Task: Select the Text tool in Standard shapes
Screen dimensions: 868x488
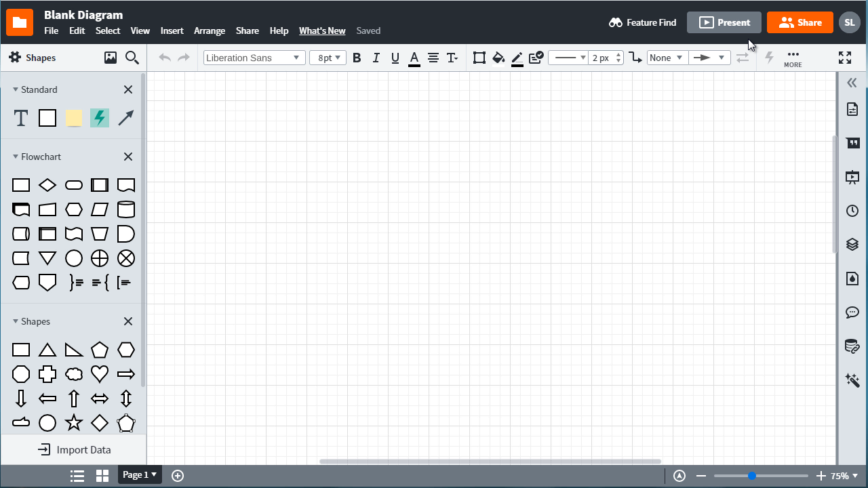Action: click(x=21, y=118)
